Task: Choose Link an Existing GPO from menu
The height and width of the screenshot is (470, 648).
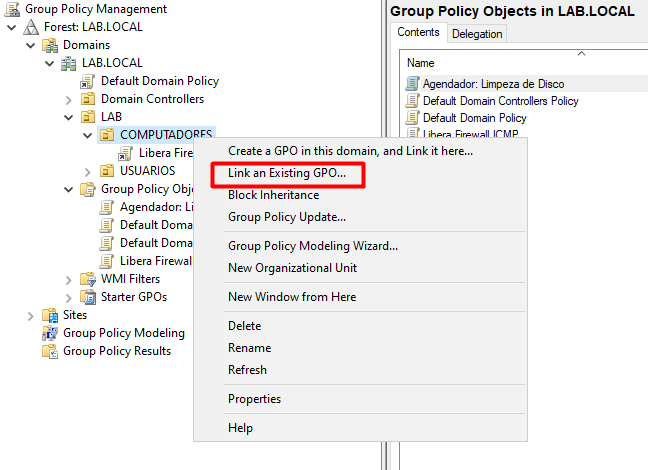Action: [287, 174]
